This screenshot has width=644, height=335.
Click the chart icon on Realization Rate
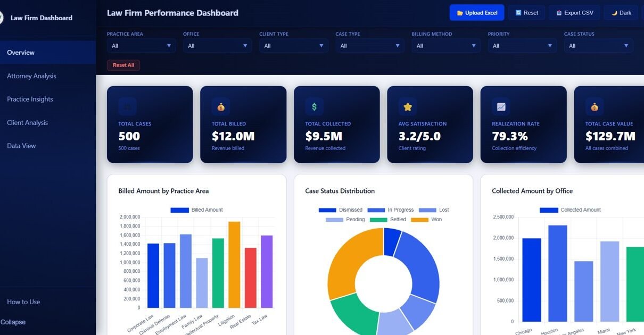click(x=501, y=107)
